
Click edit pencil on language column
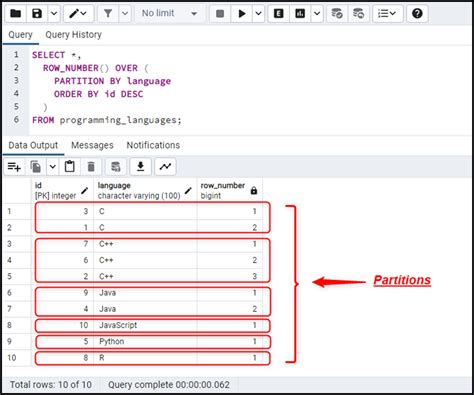(188, 191)
